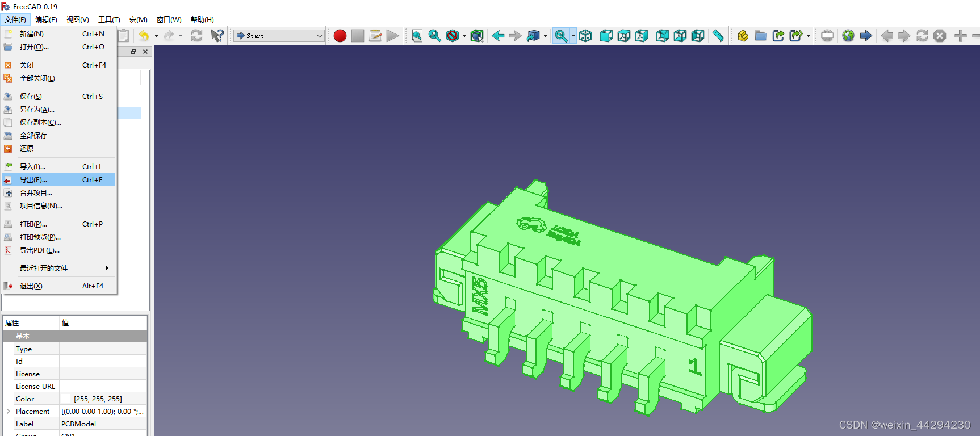Click the What's This help cursor icon
980x436 pixels.
[217, 36]
